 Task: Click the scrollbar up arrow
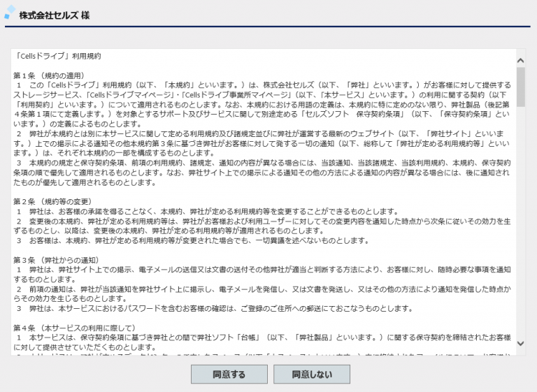tap(520, 61)
